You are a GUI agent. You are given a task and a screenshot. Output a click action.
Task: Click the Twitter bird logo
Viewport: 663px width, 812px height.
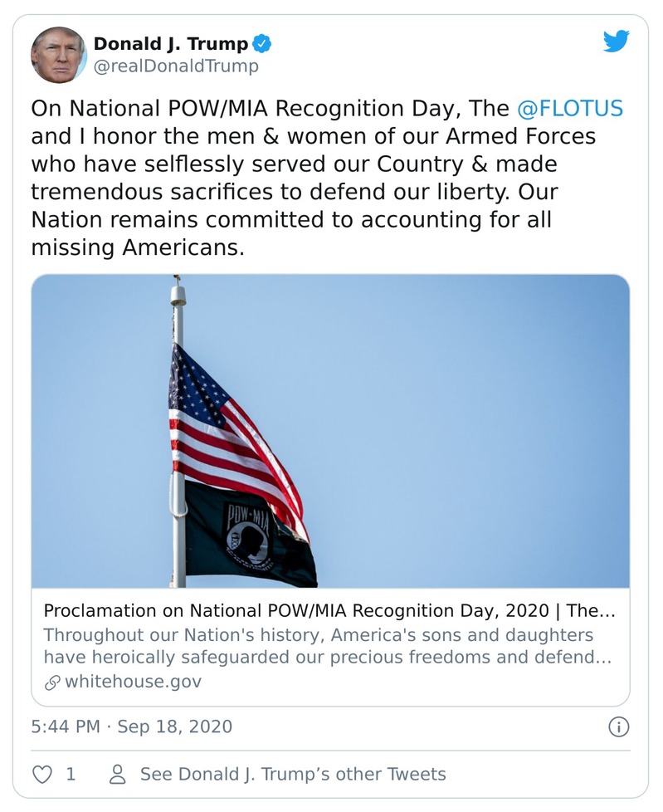coord(616,42)
